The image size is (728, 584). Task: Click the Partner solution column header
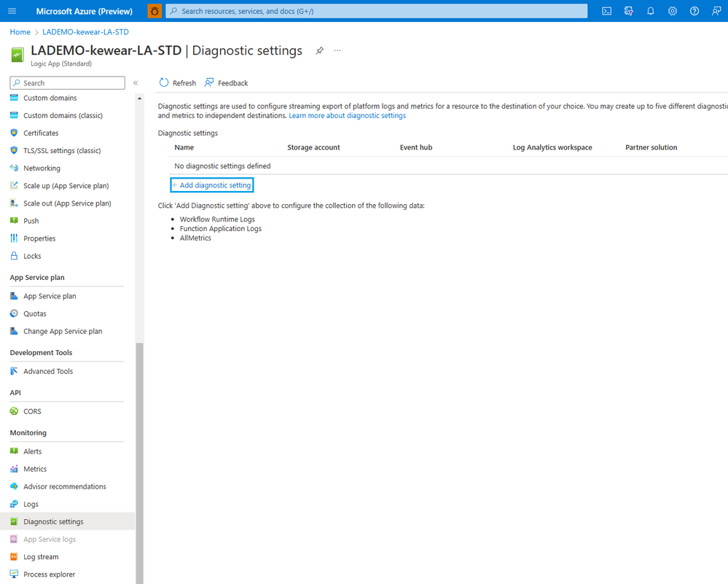pyautogui.click(x=651, y=147)
